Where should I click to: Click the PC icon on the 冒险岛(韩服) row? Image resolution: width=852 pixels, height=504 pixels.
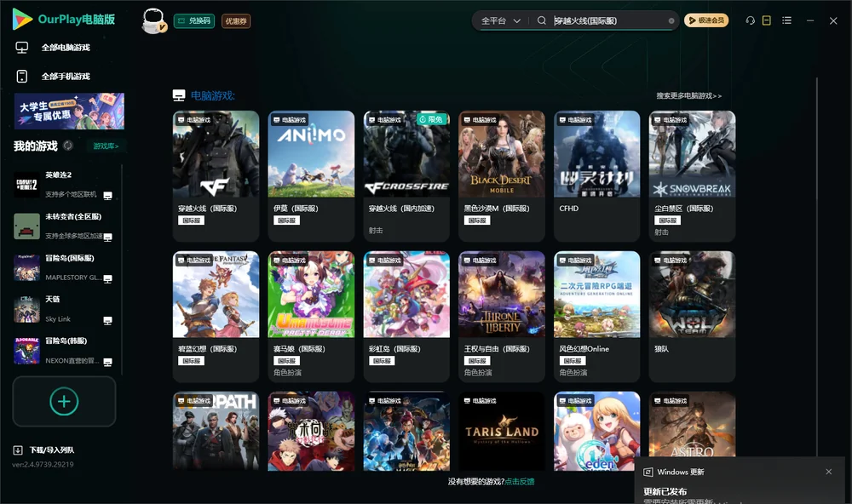107,362
